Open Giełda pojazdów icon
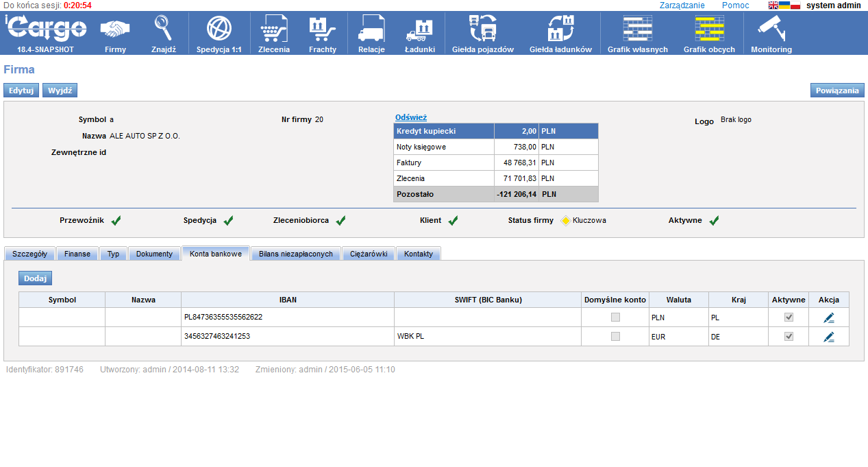The height and width of the screenshot is (467, 868). point(483,29)
